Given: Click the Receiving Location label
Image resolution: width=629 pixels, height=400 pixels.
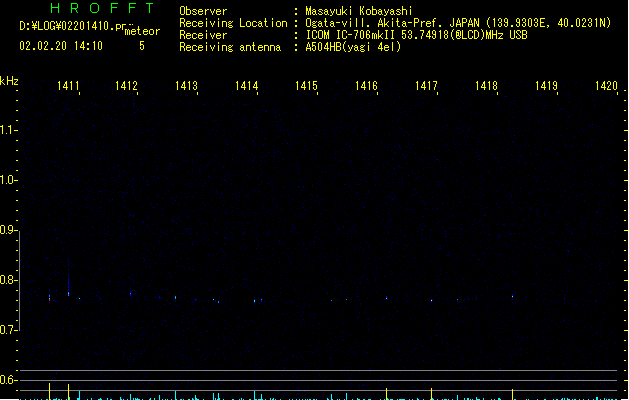Looking at the screenshot, I should [x=233, y=23].
